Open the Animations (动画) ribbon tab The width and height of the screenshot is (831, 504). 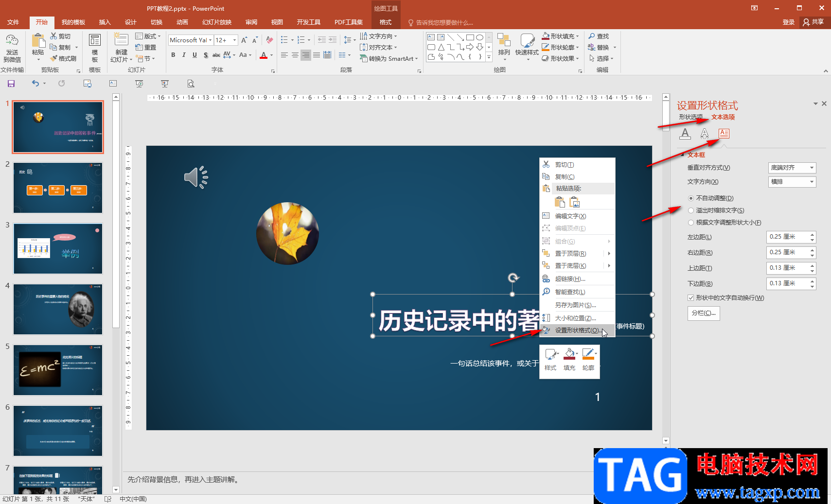pos(182,22)
